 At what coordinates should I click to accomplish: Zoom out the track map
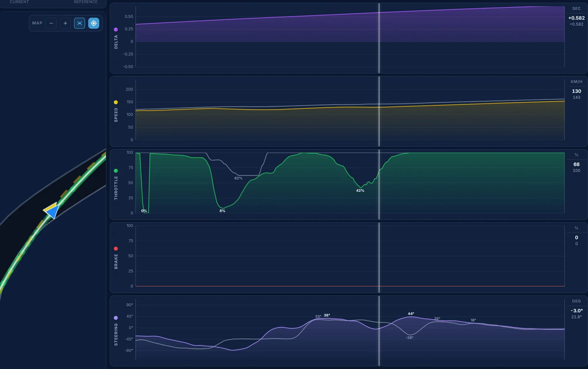point(51,23)
